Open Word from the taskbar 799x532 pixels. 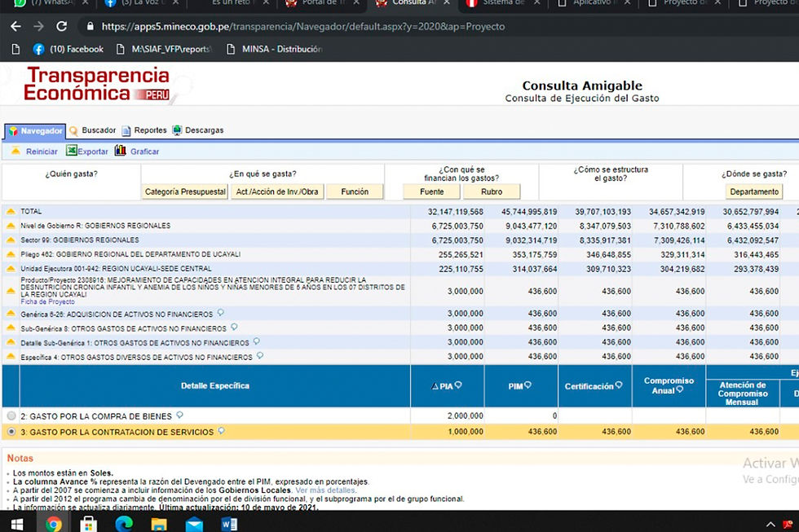(229, 524)
